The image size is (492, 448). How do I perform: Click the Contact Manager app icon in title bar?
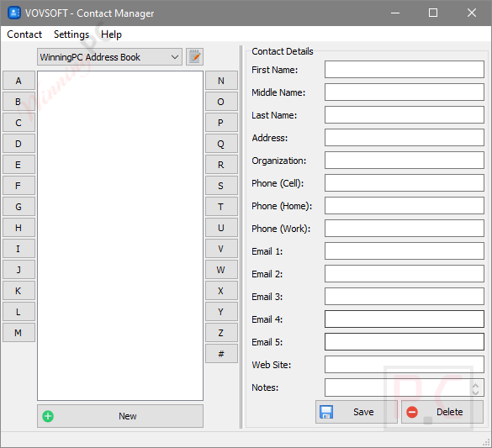click(x=14, y=13)
